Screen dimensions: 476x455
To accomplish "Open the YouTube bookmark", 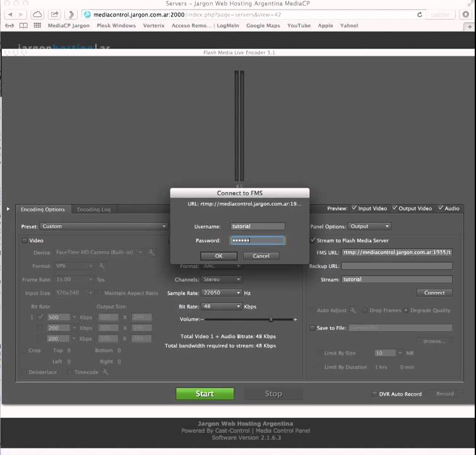I will coord(299,25).
